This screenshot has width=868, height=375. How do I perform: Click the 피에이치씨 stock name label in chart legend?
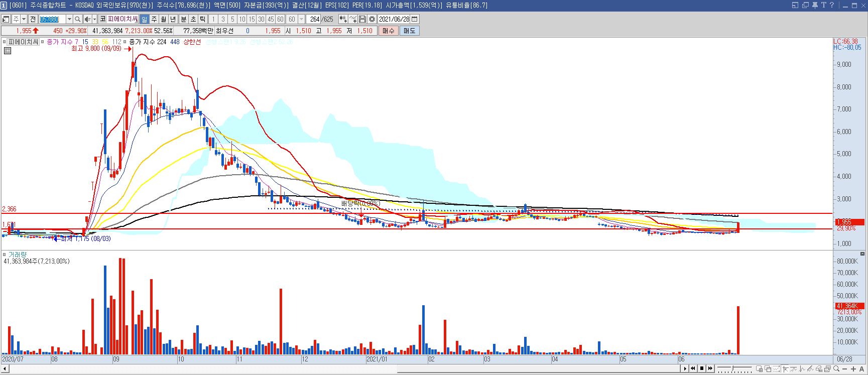(24, 42)
